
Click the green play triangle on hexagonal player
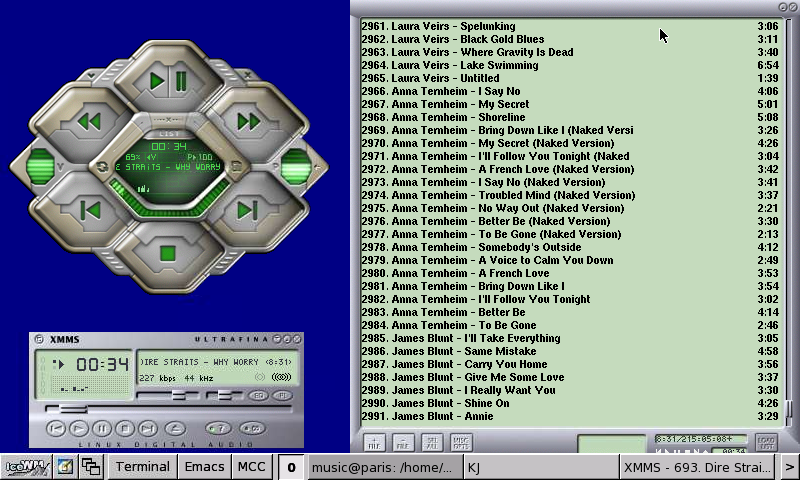pyautogui.click(x=157, y=82)
